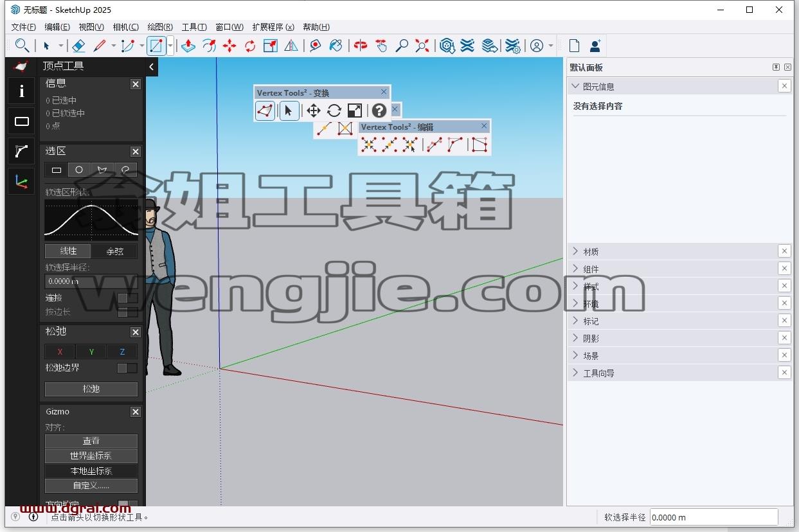Viewport: 799px width, 532px height.
Task: Open the Select tool dropdown arrow
Action: point(61,46)
